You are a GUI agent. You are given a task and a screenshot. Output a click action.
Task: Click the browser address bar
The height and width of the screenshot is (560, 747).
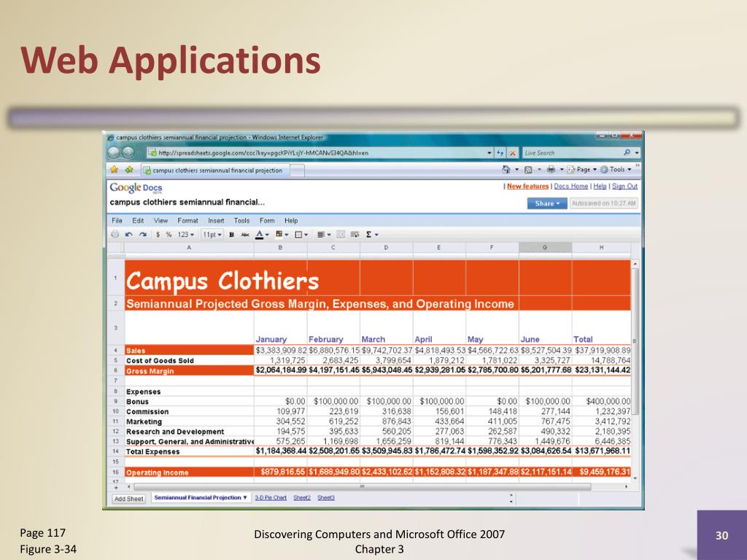tap(320, 153)
